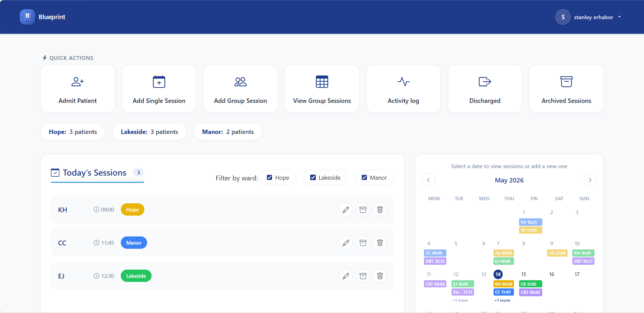644x313 pixels.
Task: Open the EJ 09:00 calendar event
Action: (x=504, y=261)
